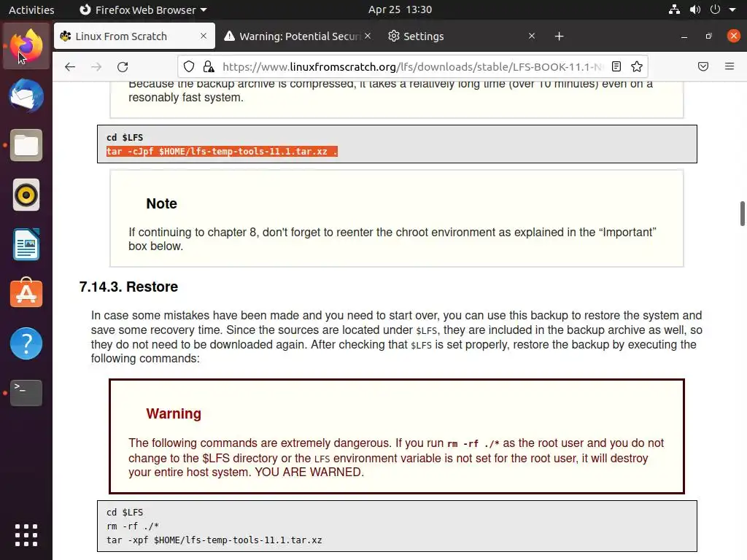Open the Files manager dock icon
The height and width of the screenshot is (560, 747).
coord(26,145)
